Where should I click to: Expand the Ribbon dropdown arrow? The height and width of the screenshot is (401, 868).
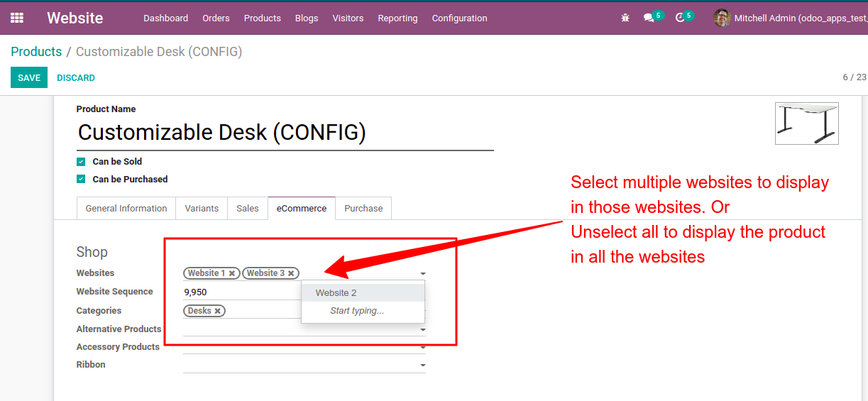(423, 366)
